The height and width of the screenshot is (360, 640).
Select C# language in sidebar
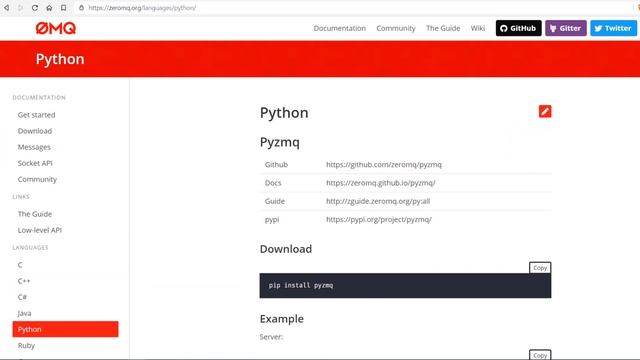pos(22,297)
